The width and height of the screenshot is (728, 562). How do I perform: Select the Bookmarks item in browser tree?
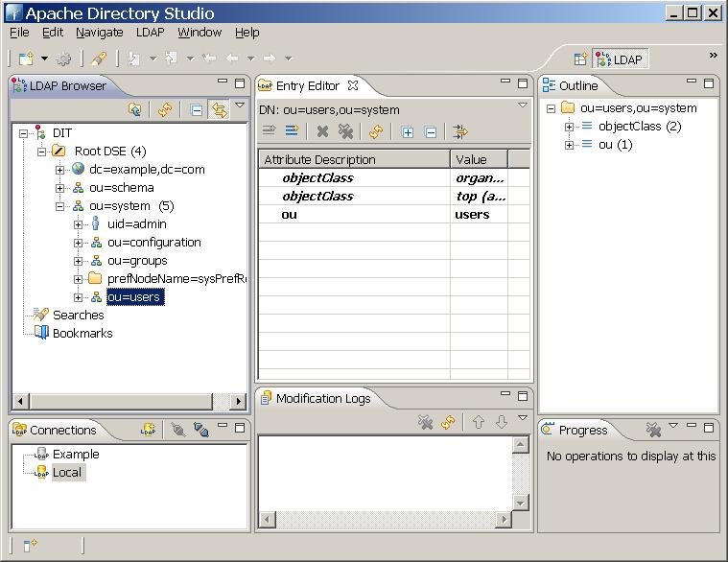pos(82,334)
